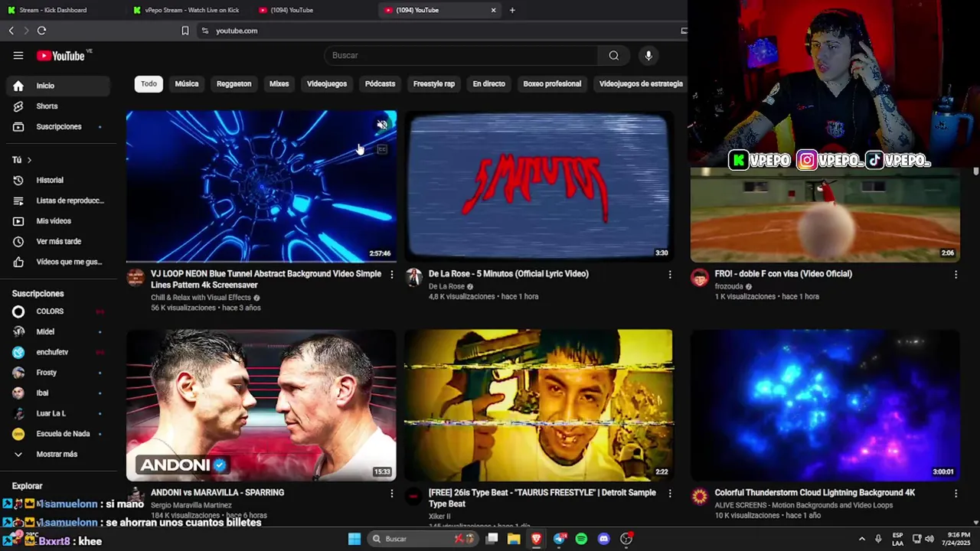
Task: Select the Freestyle rap filter chip
Action: point(434,84)
